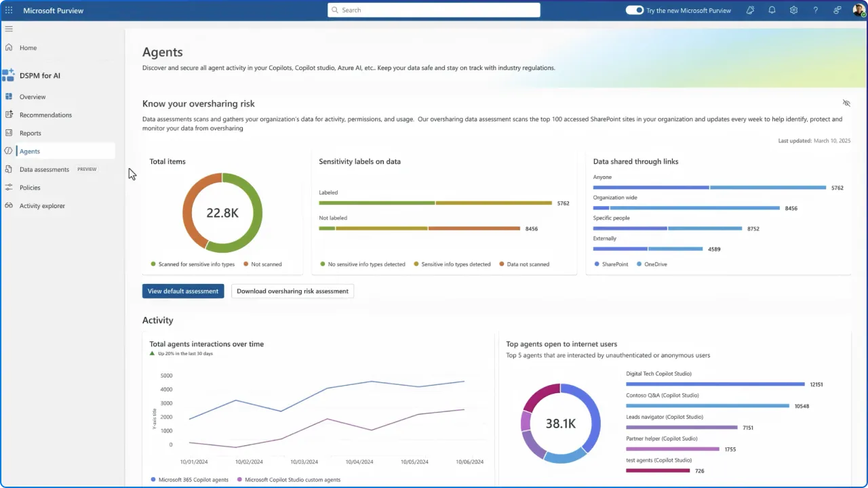Select Home in the left navigation
Screen dimensions: 868x488
(x=28, y=47)
